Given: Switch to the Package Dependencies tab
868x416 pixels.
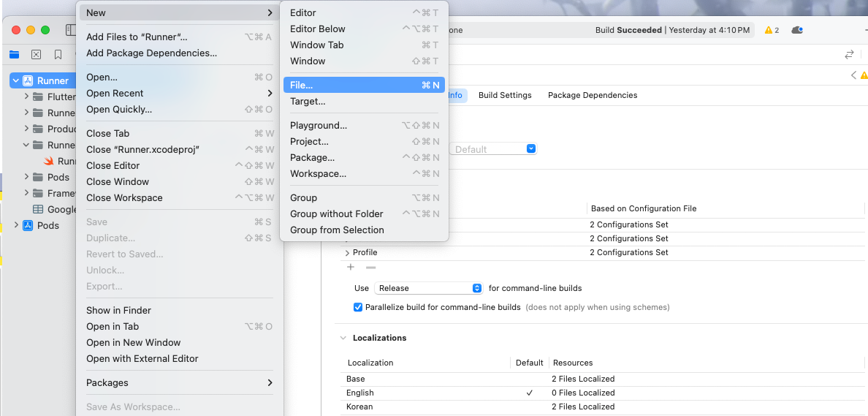Looking at the screenshot, I should tap(593, 95).
